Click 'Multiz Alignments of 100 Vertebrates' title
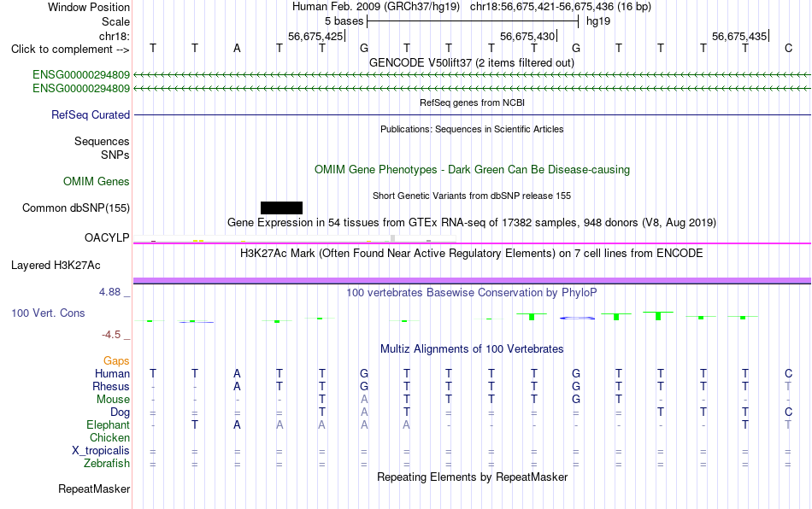This screenshot has width=812, height=509. tap(472, 348)
